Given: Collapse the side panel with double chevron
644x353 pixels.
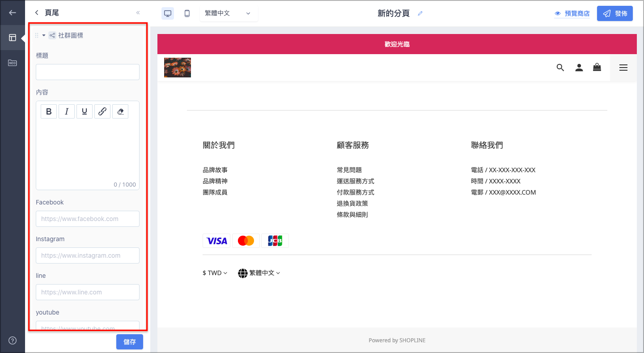Looking at the screenshot, I should click(138, 13).
